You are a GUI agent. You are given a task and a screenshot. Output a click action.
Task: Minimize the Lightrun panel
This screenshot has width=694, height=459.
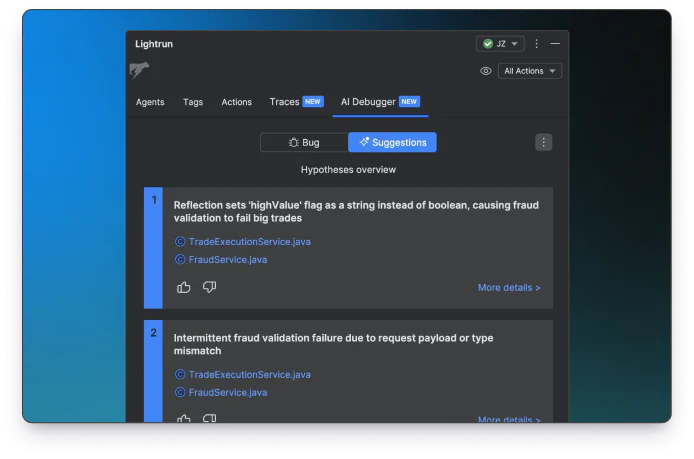[555, 44]
